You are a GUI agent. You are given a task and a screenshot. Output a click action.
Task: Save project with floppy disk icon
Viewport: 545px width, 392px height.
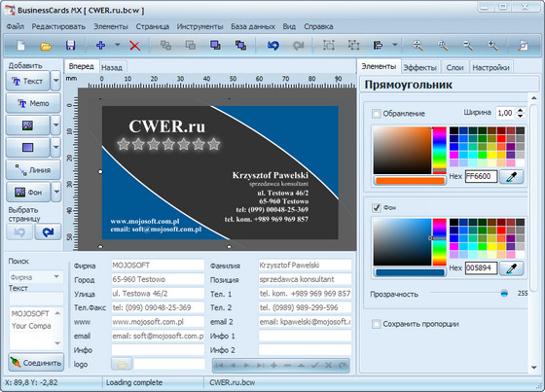[x=70, y=46]
